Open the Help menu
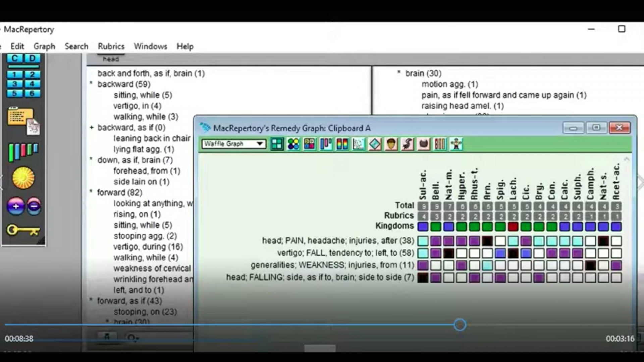 tap(185, 46)
